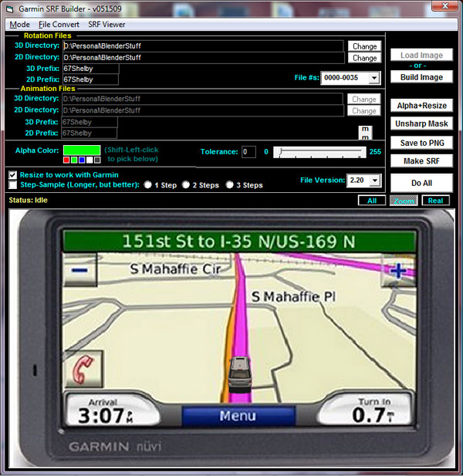Click the Alpha+Resize button
The width and height of the screenshot is (463, 476).
[x=421, y=106]
